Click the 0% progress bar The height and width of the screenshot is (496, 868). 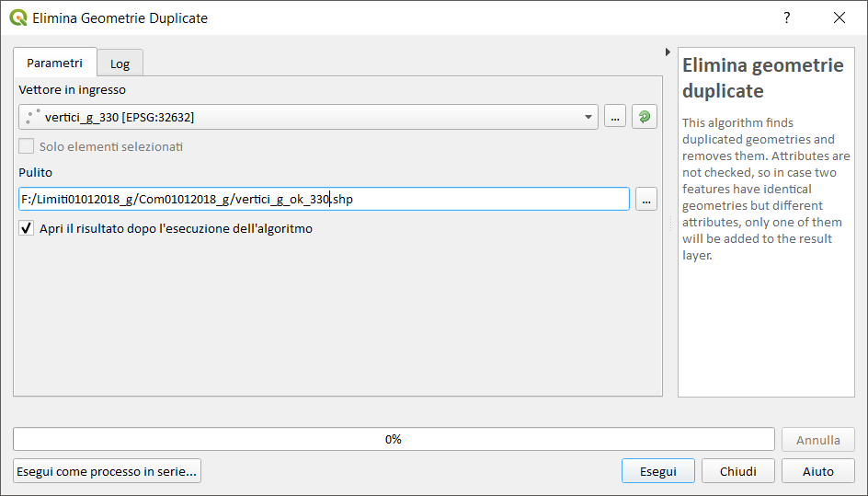click(x=394, y=439)
